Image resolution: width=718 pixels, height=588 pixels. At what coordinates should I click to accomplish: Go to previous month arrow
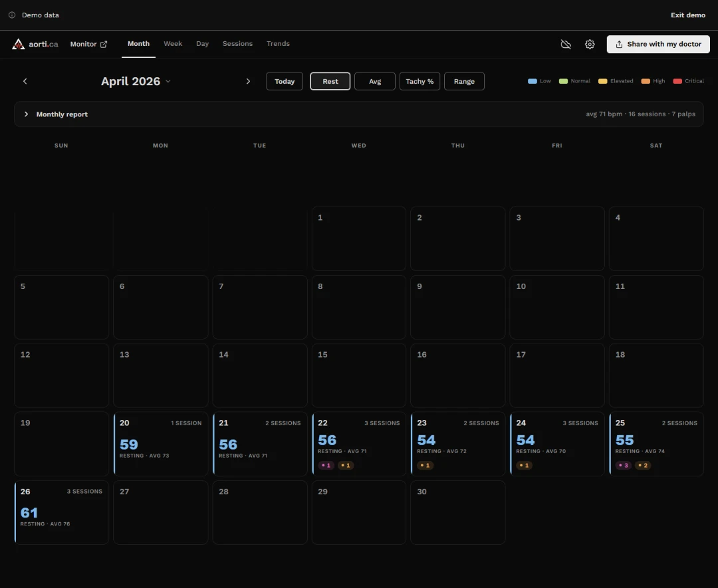(25, 82)
